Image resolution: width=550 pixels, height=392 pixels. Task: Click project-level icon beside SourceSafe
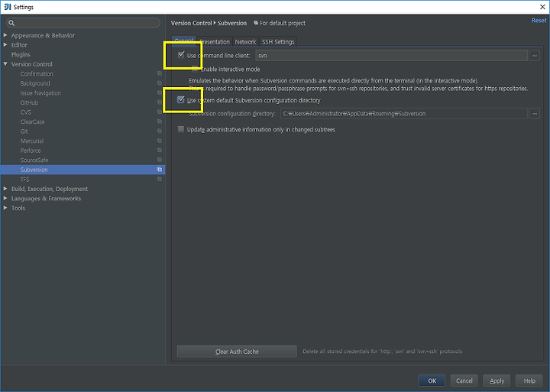[x=160, y=160]
